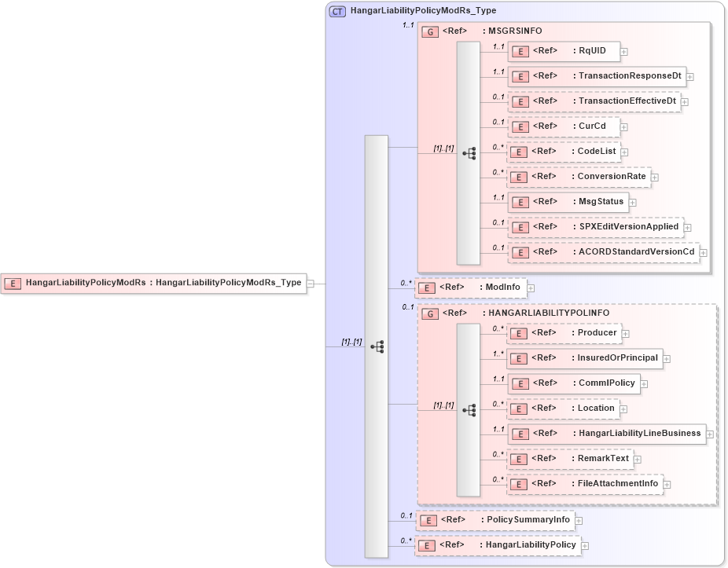Expand the HangarLiabilityLineBusiness element

710,434
